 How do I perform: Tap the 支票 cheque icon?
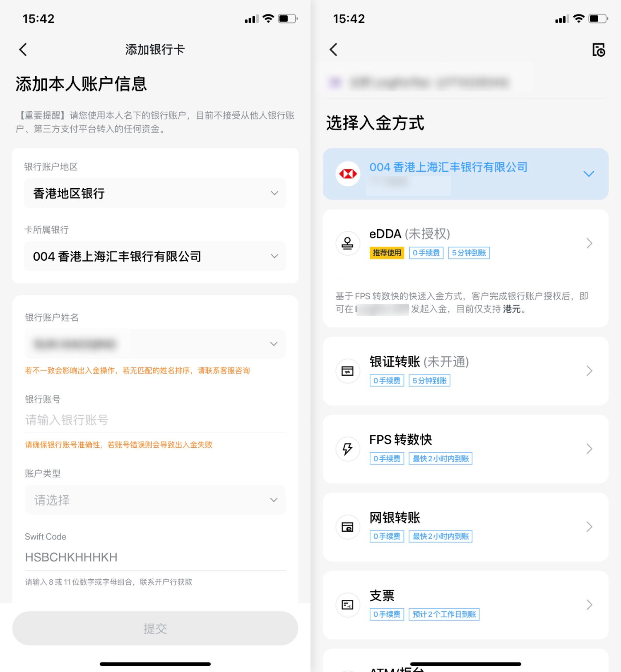click(x=348, y=605)
